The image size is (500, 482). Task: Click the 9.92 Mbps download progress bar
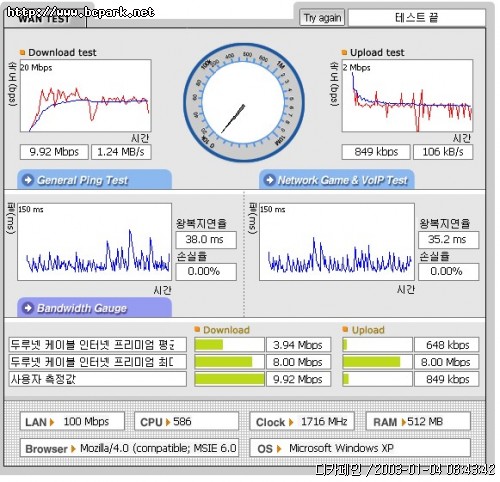[x=229, y=379]
